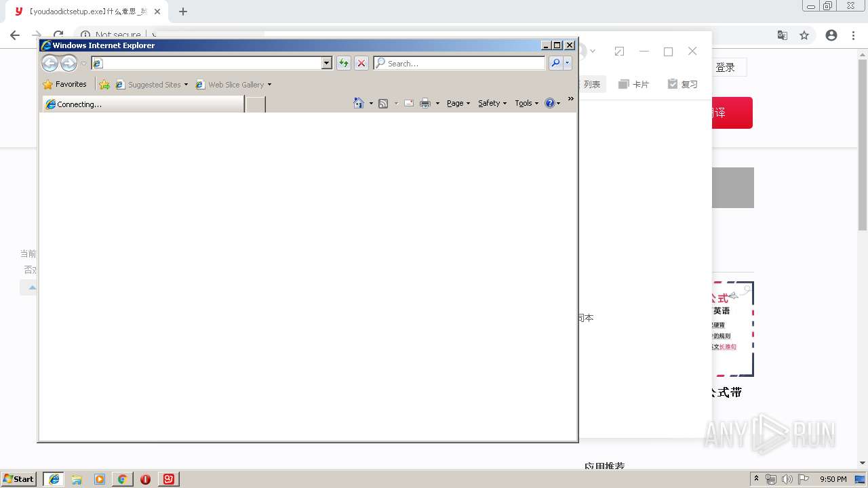Viewport: 868px width, 488px height.
Task: Go to the Internet Explorer home page
Action: pyautogui.click(x=359, y=103)
